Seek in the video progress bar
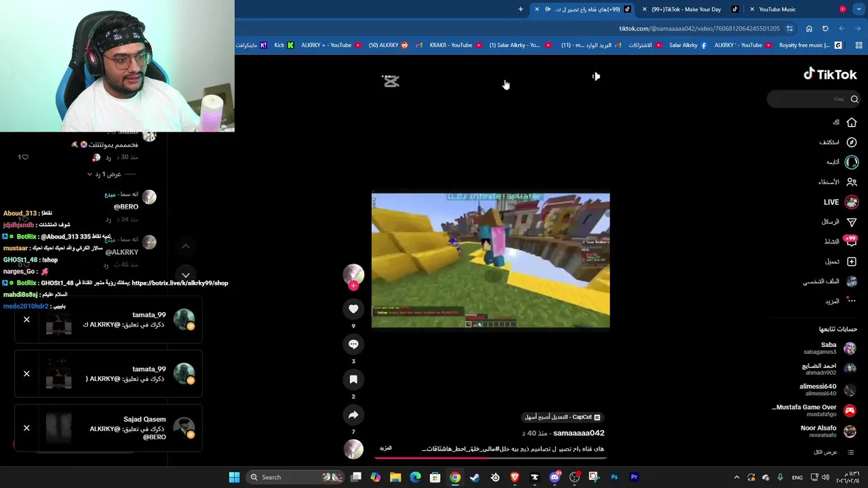This screenshot has height=488, width=868. [x=490, y=457]
